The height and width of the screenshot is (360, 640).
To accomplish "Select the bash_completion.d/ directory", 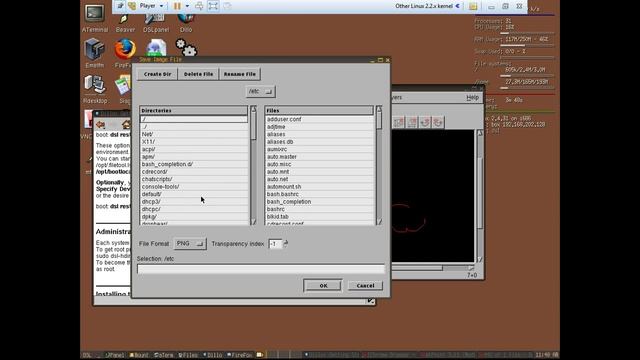I will (193, 164).
